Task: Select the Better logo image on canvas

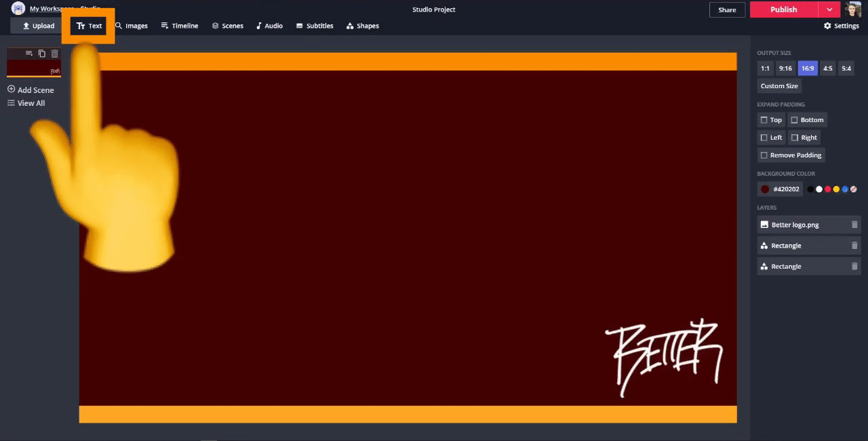Action: [x=665, y=356]
